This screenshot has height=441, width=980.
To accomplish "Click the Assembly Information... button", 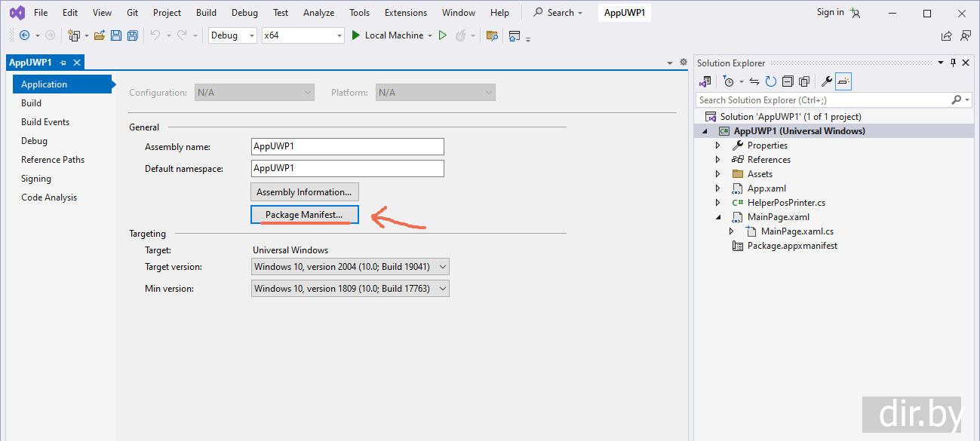I will 304,192.
